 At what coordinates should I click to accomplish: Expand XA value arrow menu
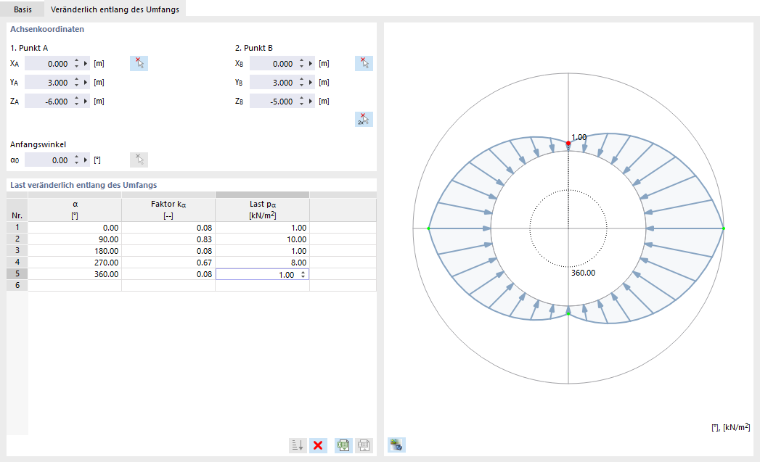click(86, 64)
